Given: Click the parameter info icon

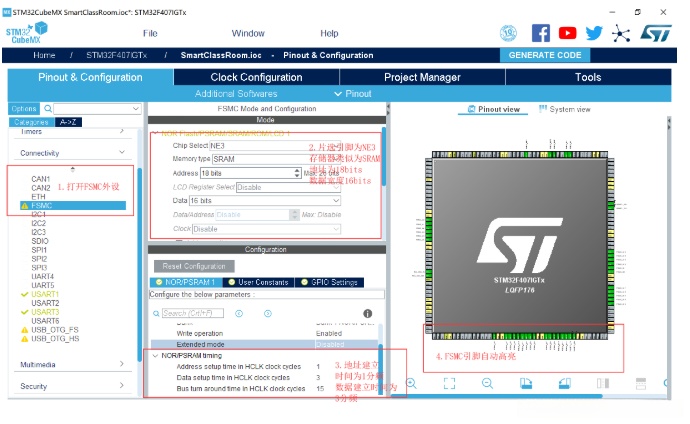Looking at the screenshot, I should [367, 313].
